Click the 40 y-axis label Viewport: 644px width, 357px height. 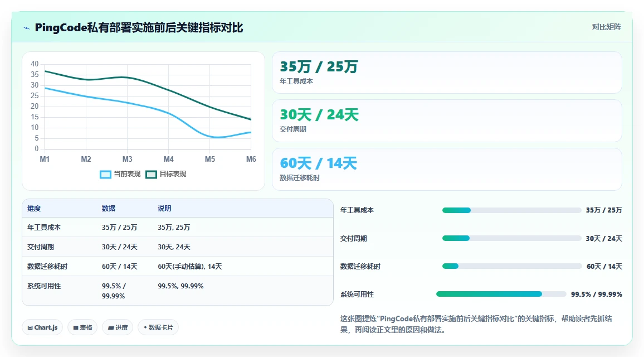pos(35,64)
